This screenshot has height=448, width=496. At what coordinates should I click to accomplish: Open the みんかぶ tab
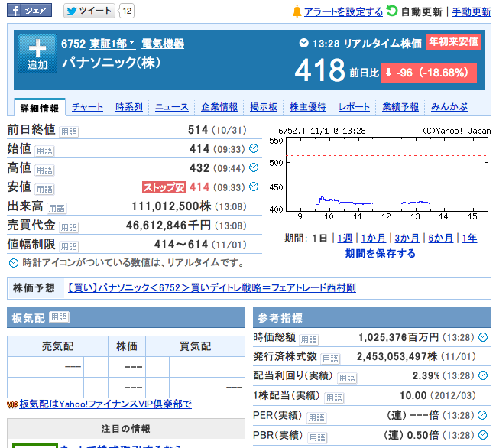[x=449, y=107]
